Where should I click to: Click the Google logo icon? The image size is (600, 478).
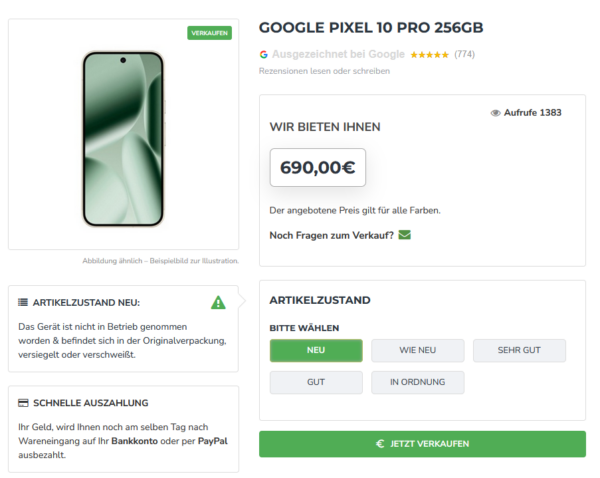[x=264, y=54]
